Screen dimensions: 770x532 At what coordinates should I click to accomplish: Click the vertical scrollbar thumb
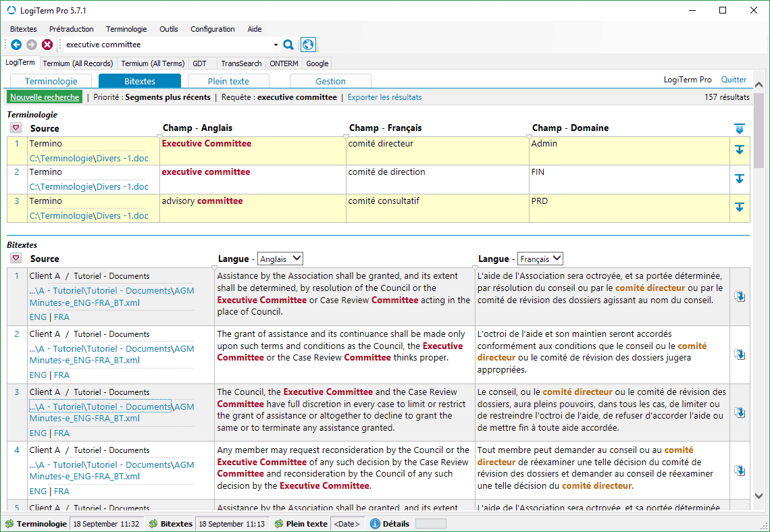coord(759,132)
